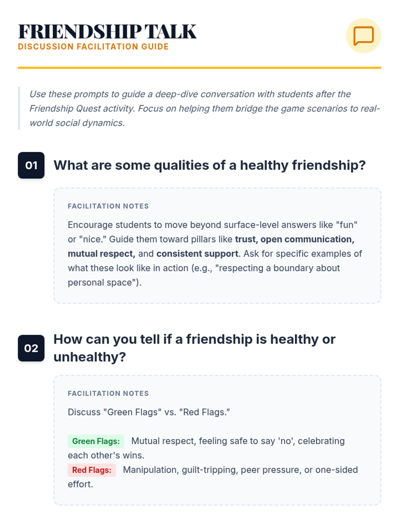
Task: Click the Green Flags label tag
Action: [x=96, y=441]
